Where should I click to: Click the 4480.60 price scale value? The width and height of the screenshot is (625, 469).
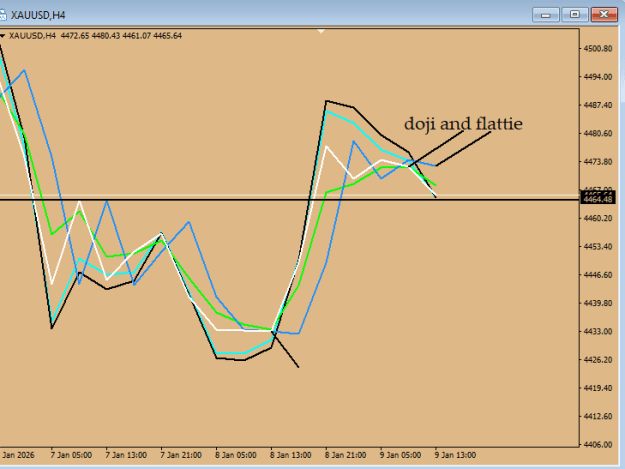coord(598,133)
